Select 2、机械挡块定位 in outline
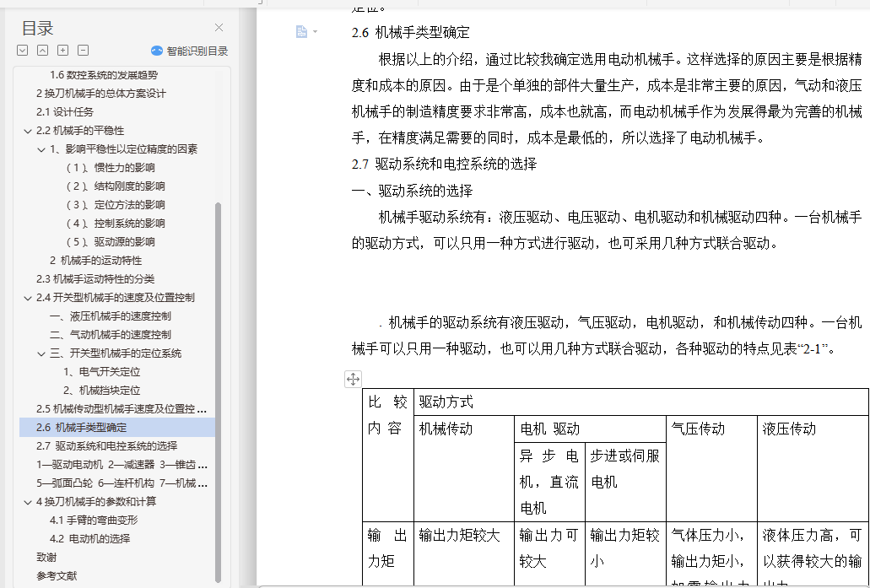Image resolution: width=870 pixels, height=588 pixels. click(x=101, y=391)
